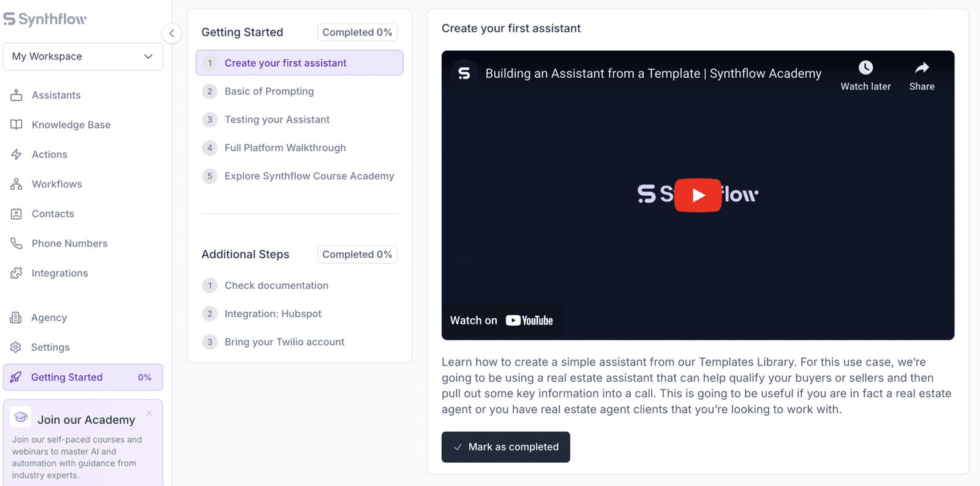
Task: Dismiss the Join our Academy card
Action: pos(149,413)
